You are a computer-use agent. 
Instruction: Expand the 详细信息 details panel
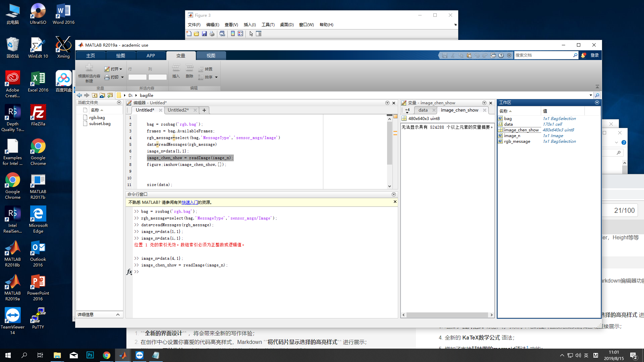coord(118,314)
